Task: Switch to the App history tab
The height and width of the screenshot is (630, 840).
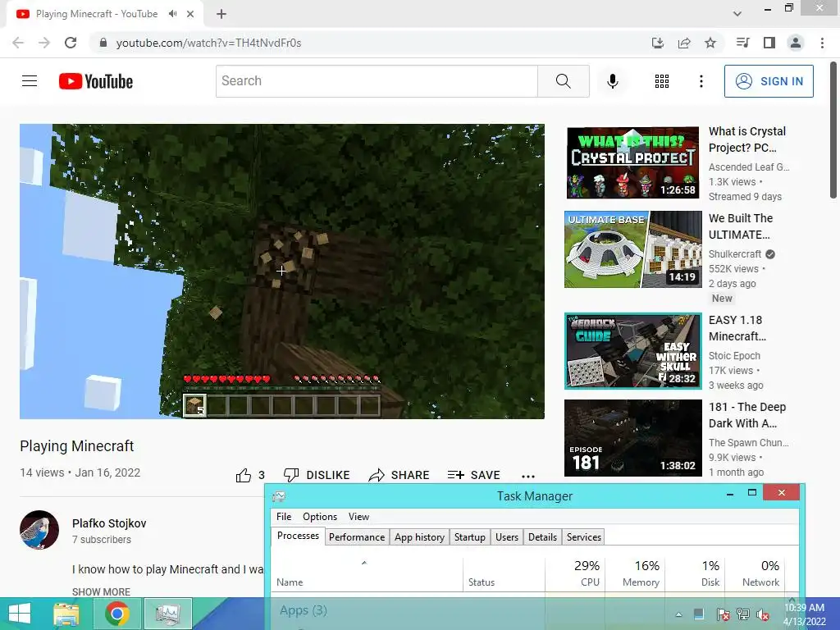Action: point(419,537)
